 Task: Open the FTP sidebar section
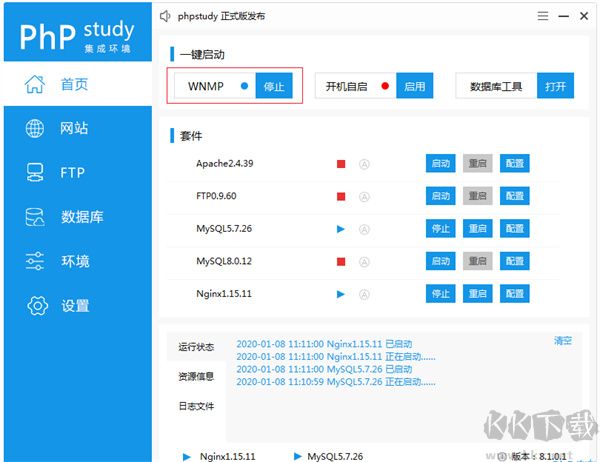click(x=78, y=173)
